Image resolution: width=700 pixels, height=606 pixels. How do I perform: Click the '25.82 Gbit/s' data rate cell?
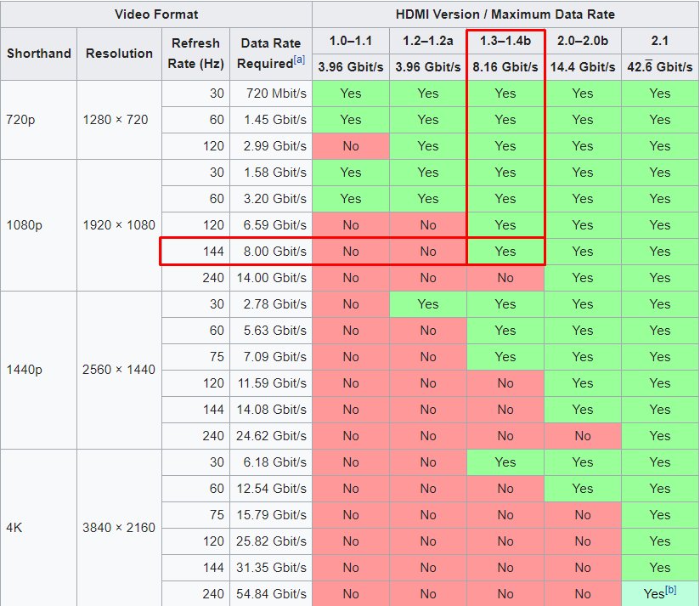[x=271, y=541]
